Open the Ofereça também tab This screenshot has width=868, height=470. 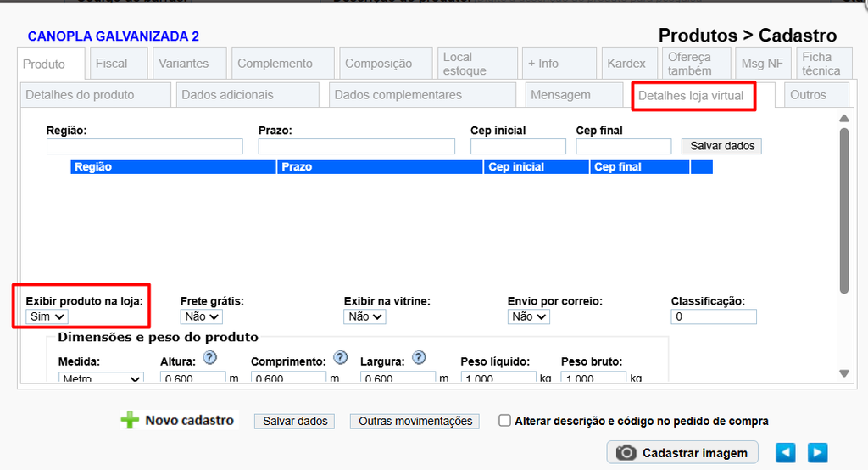(x=697, y=63)
